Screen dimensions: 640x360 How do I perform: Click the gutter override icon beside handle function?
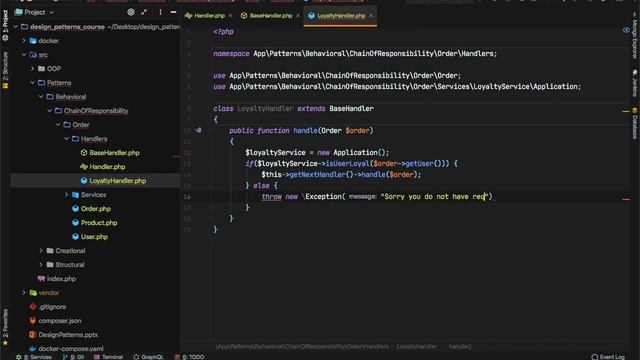point(198,130)
